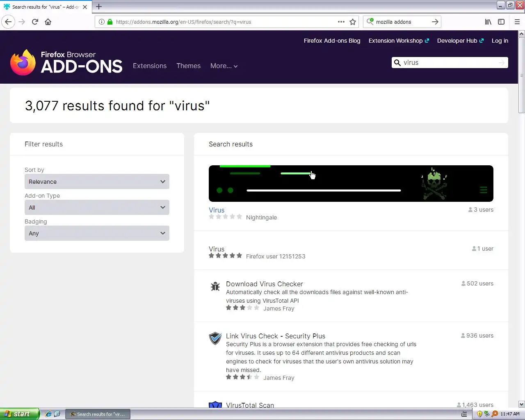Click the Download Virus Checker bug icon

tap(215, 286)
